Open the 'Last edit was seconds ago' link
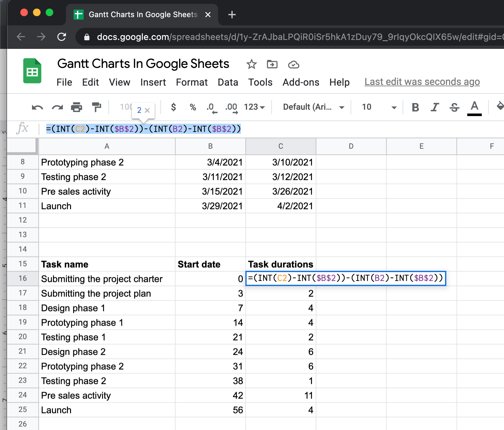 coord(422,82)
